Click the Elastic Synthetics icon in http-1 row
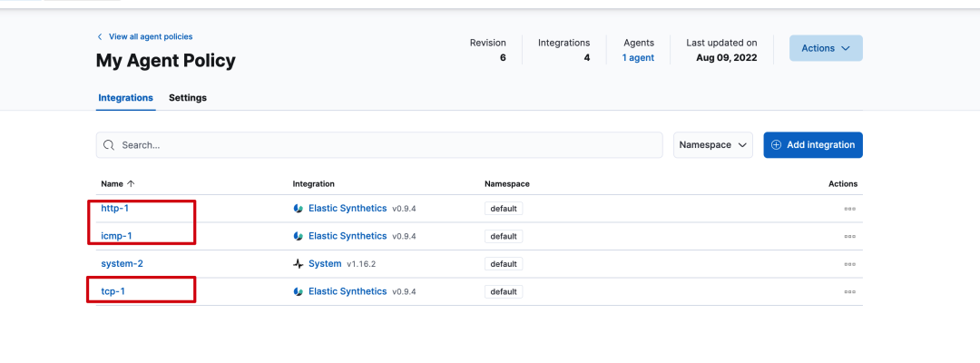The width and height of the screenshot is (980, 363). pos(299,209)
